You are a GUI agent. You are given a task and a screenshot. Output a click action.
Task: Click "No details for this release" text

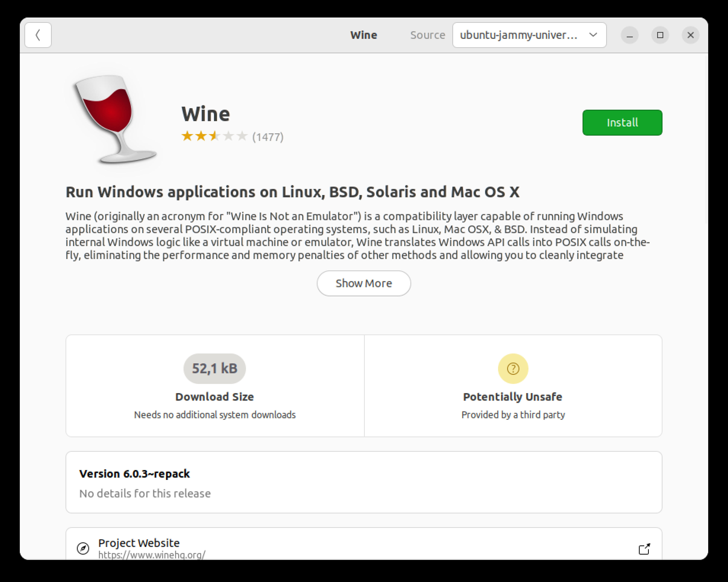click(145, 493)
